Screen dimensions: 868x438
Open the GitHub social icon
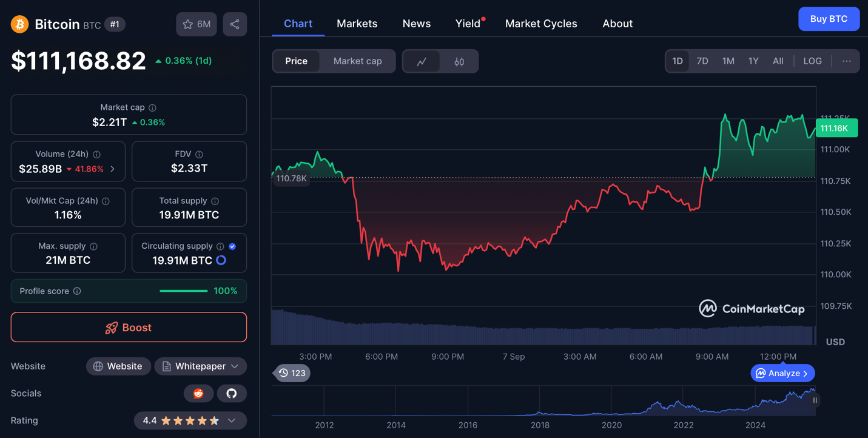point(232,394)
